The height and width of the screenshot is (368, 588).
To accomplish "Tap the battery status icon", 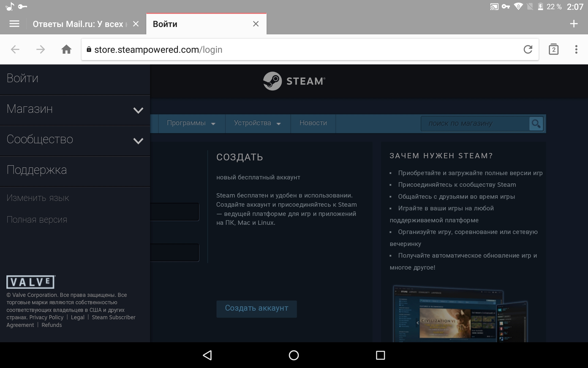I will (541, 6).
